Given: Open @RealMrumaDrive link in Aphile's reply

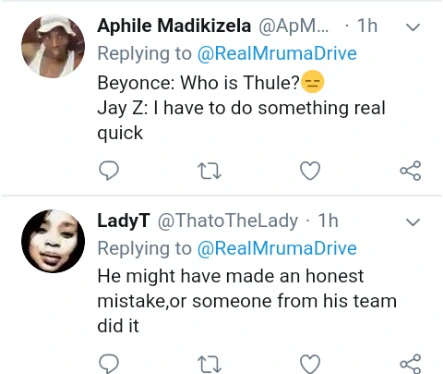Looking at the screenshot, I should 277,53.
